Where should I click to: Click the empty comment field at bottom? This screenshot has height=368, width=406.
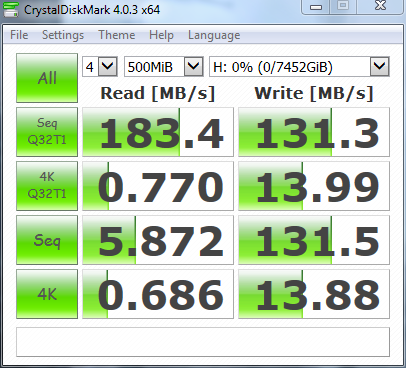coord(203,342)
